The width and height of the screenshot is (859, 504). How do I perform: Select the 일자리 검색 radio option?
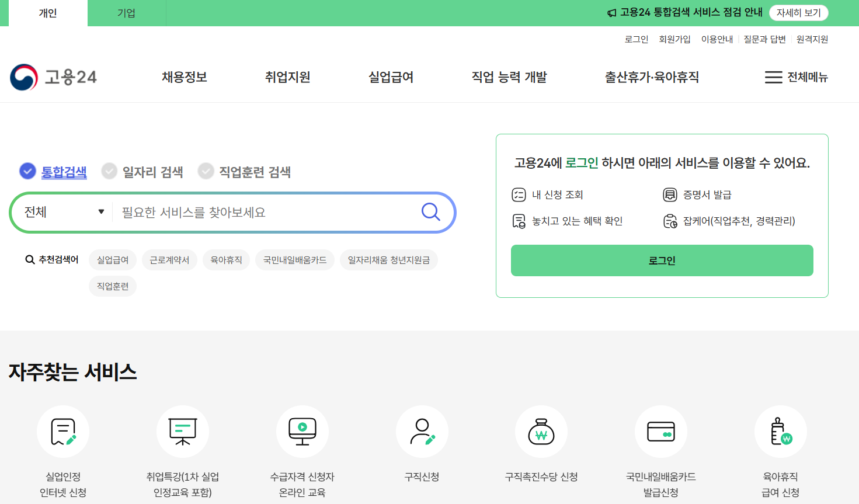109,171
